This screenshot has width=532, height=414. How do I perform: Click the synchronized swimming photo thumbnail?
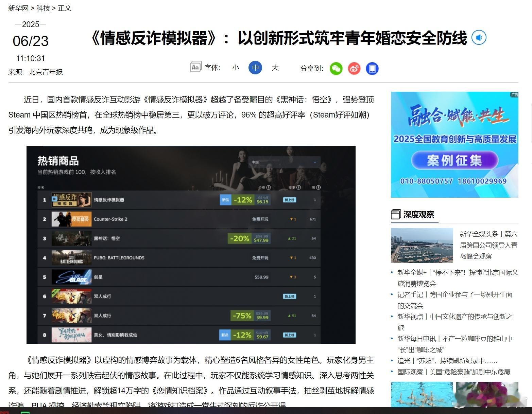[x=422, y=394]
